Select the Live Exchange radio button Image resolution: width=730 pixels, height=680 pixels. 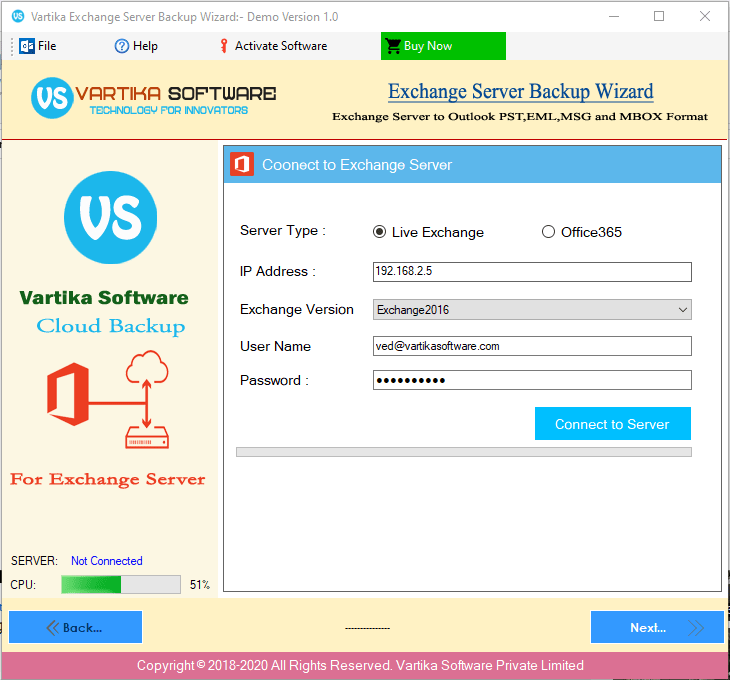tap(379, 232)
